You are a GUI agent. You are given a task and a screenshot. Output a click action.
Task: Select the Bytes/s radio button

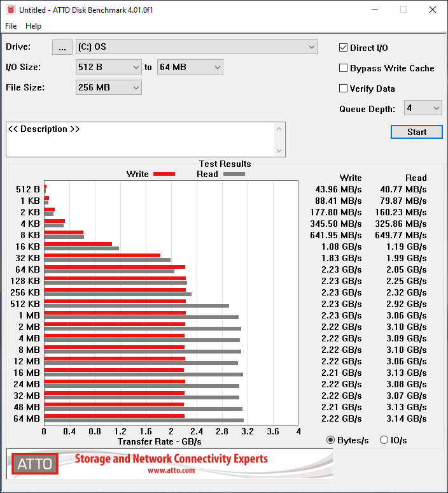pyautogui.click(x=330, y=440)
